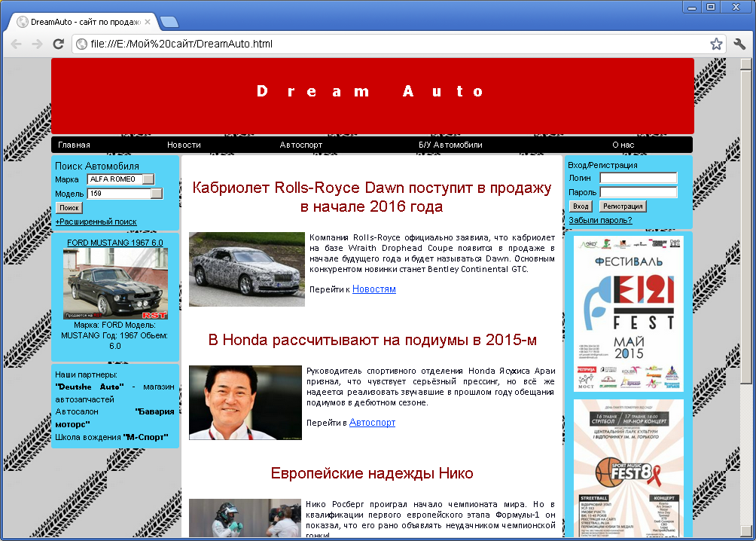
Task: Open the Sport Music Fest 8 banner
Action: pyautogui.click(x=629, y=468)
